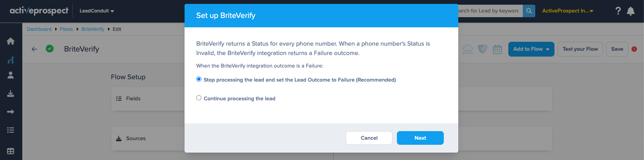Click Cancel in the BriteVerify dialog

tap(369, 138)
